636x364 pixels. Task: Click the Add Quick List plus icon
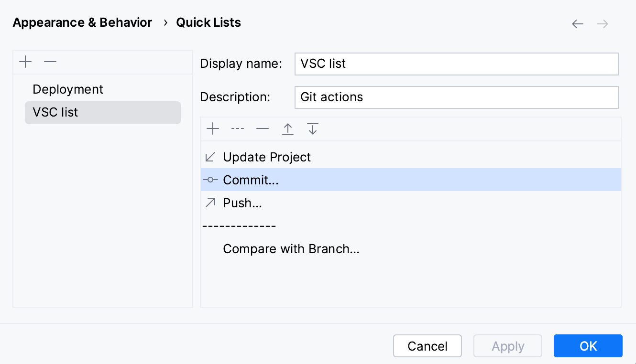point(25,62)
